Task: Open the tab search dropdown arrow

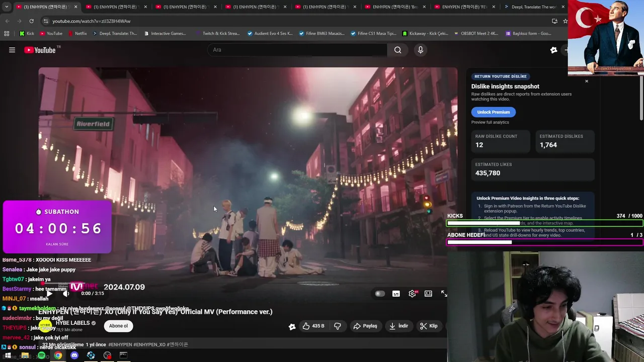Action: pos(7,7)
